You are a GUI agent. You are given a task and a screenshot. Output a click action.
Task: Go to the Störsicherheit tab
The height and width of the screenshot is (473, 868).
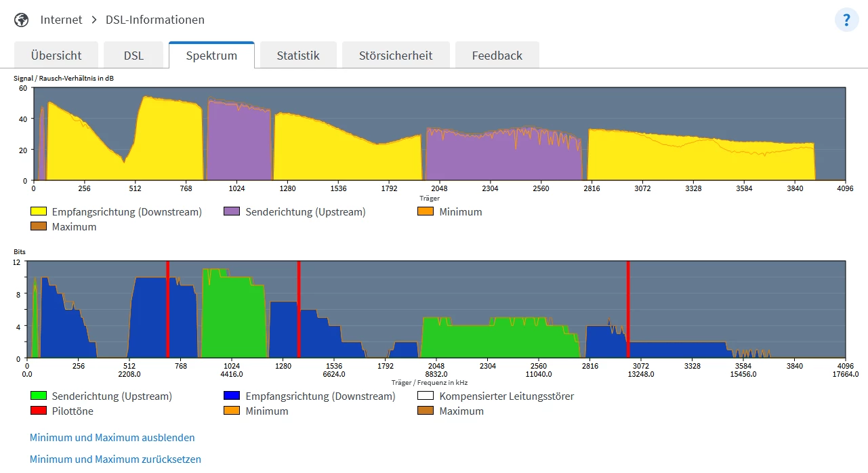(x=396, y=56)
